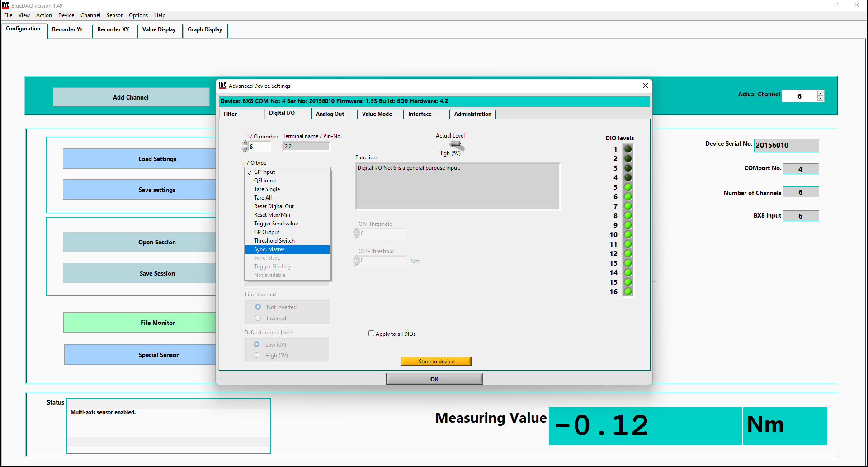Click the Device Serial No. field
Viewport: 868px width, 467px height.
click(786, 145)
